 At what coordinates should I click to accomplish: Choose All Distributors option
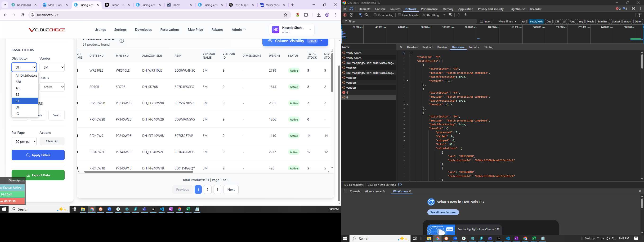pos(25,75)
